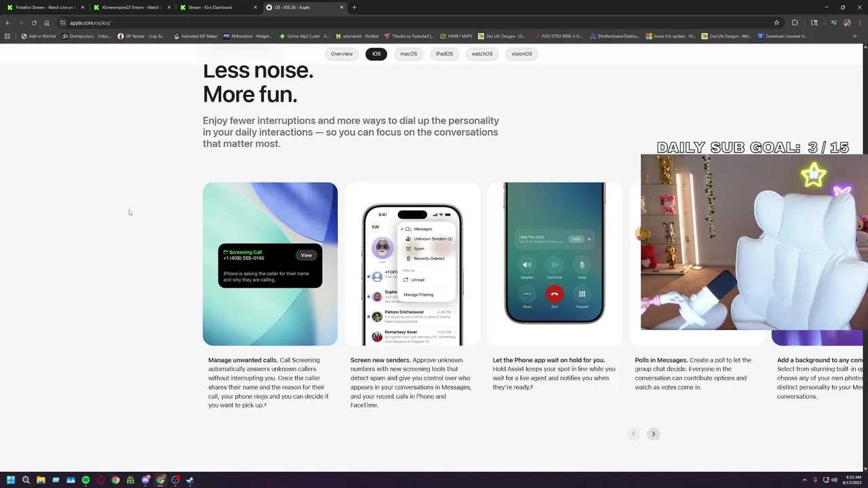This screenshot has height=488, width=868.
Task: Switch to the iPadOS tab
Action: (444, 54)
